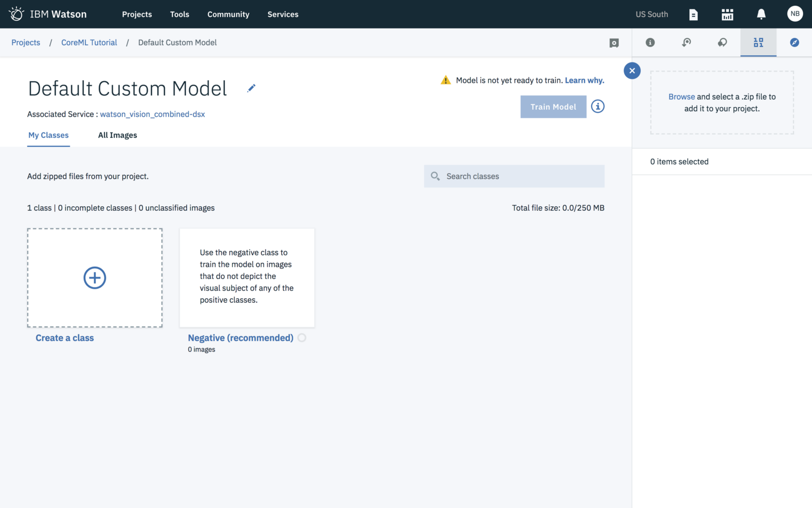
Task: Open the notifications bell
Action: (761, 15)
